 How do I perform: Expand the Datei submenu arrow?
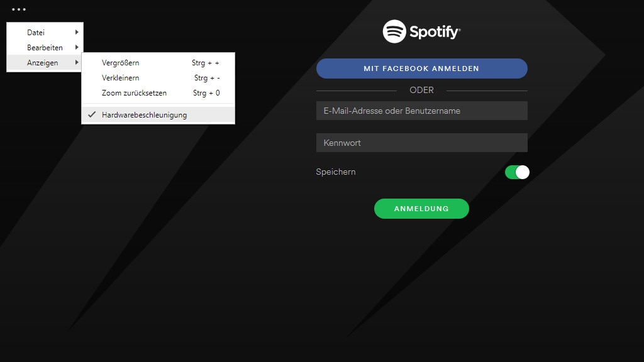tap(77, 32)
